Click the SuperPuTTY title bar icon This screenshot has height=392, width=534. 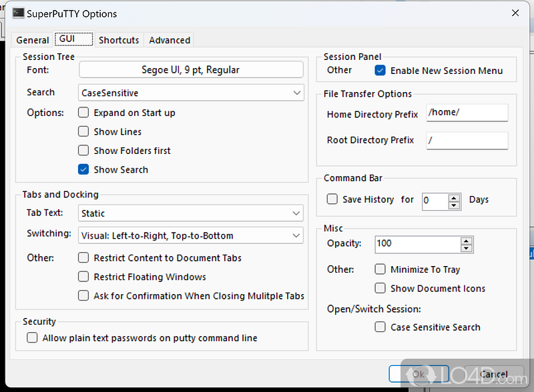[19, 13]
